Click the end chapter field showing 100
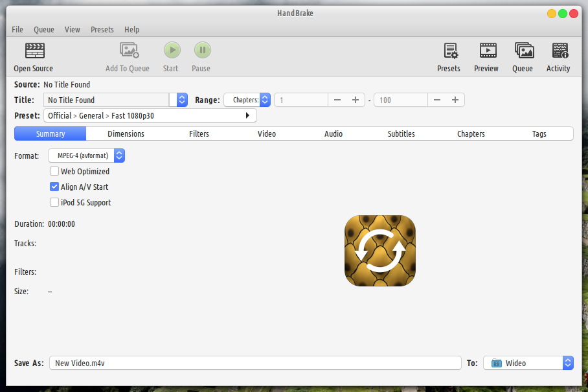Viewport: 588px width, 392px height. 401,100
